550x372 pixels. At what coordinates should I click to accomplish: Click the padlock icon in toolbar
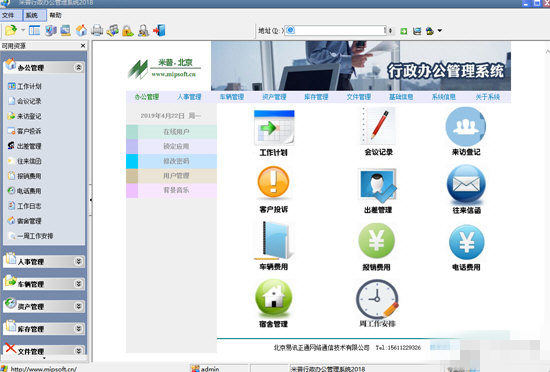128,31
